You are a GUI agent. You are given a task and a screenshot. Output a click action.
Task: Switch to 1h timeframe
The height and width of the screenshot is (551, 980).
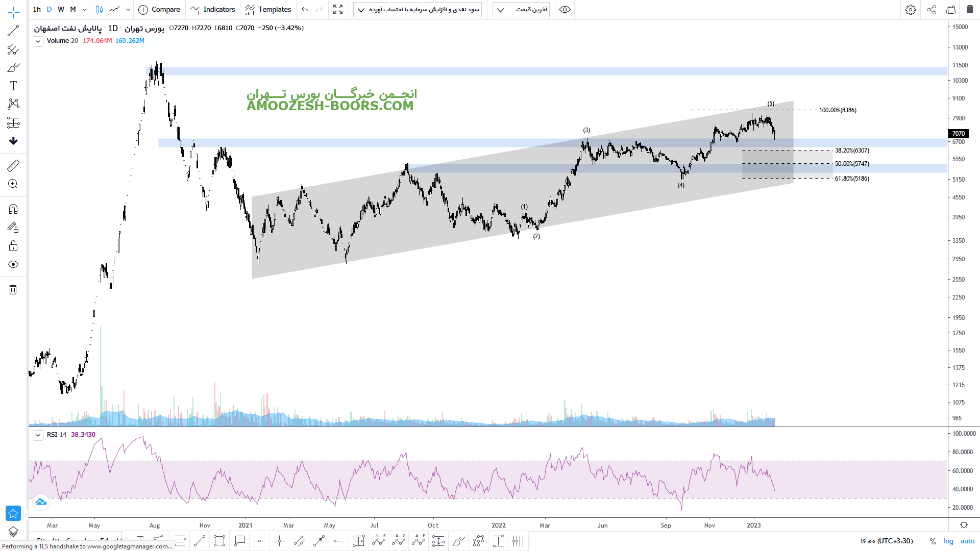point(37,9)
